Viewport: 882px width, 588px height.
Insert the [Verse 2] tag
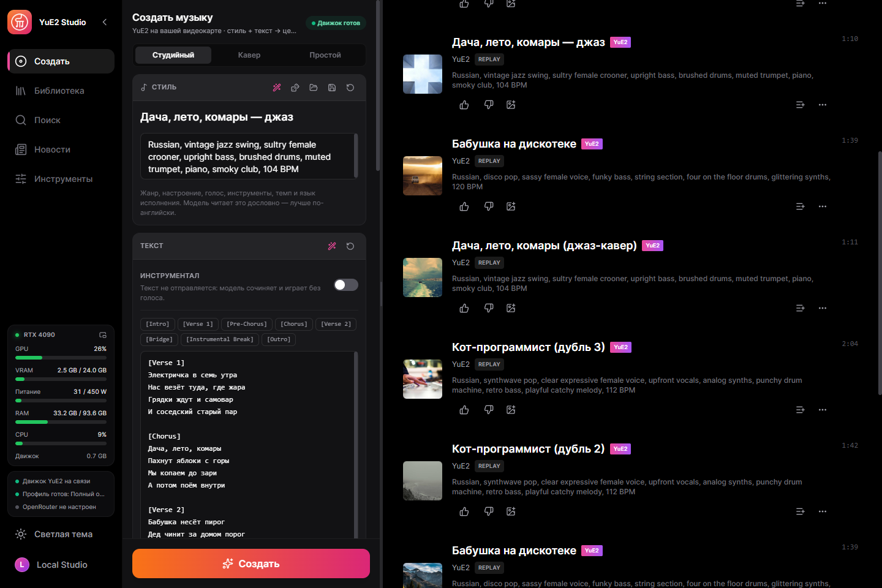(x=336, y=324)
